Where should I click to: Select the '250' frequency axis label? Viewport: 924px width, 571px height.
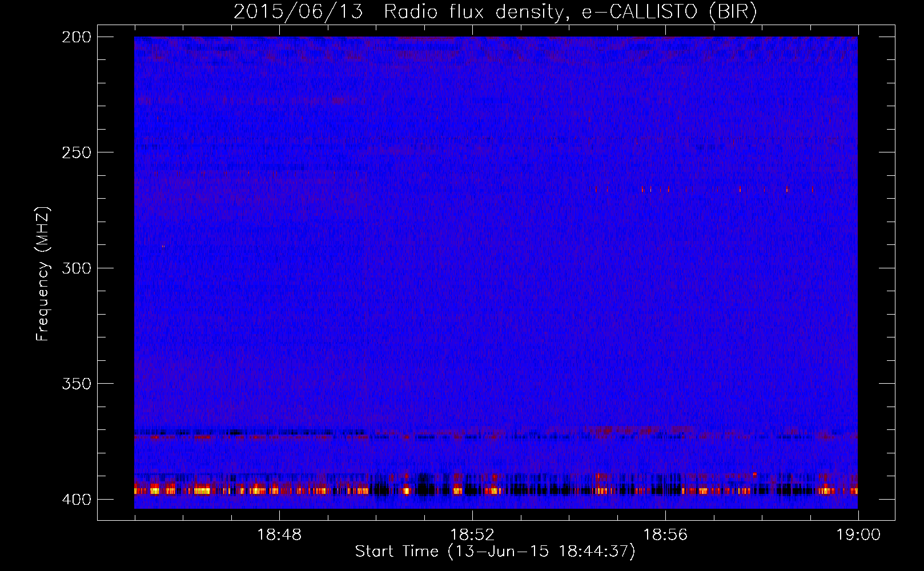point(76,152)
